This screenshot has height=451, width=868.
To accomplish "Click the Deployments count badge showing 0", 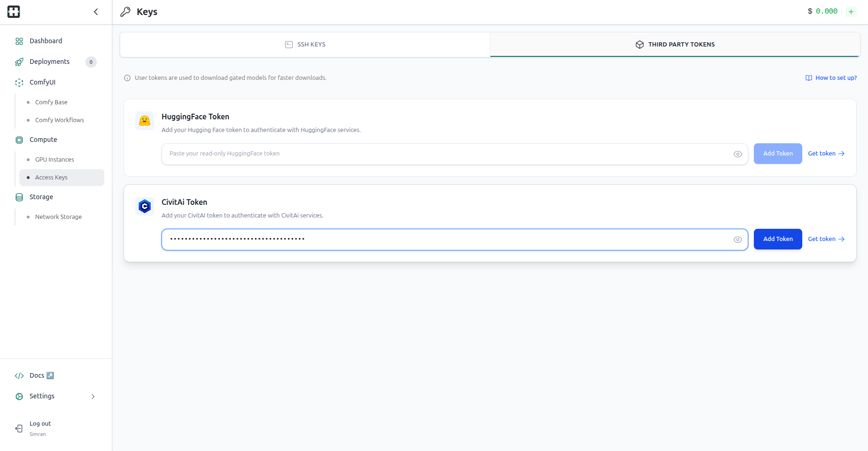I will [x=91, y=62].
